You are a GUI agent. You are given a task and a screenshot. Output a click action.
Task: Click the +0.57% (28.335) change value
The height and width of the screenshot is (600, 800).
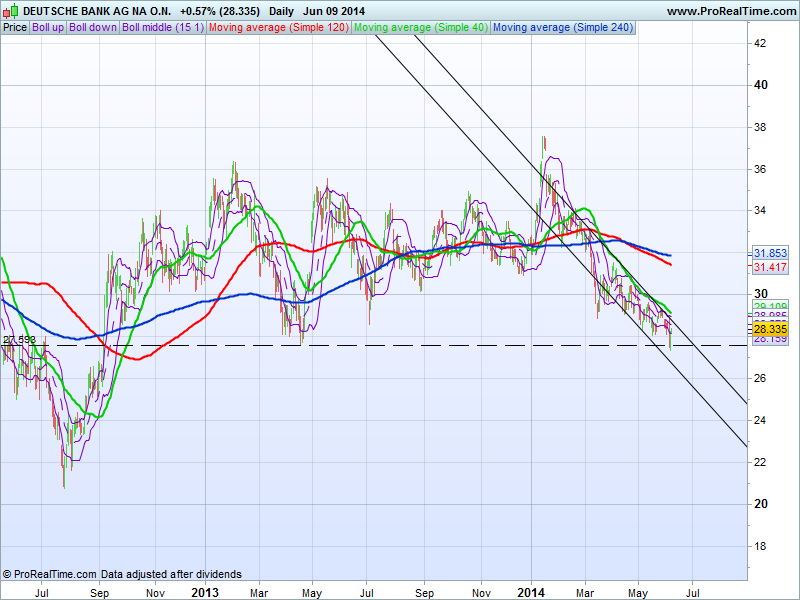pos(220,11)
